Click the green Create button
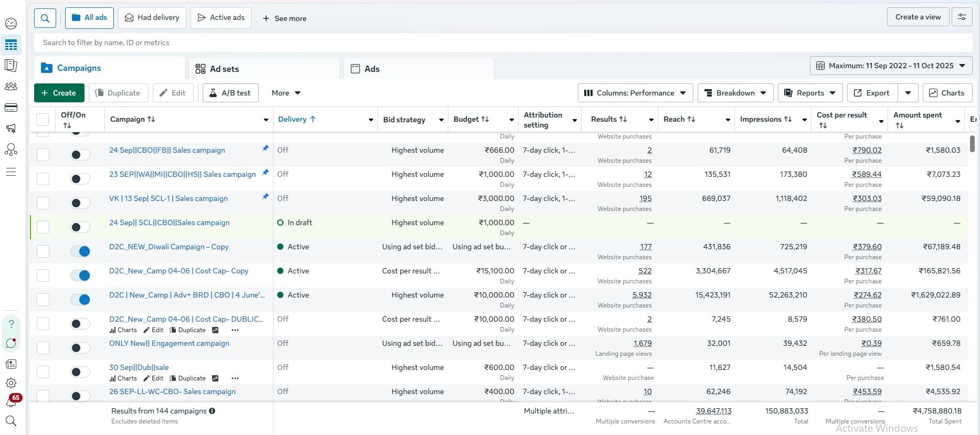Viewport: 980px width, 435px height. [59, 93]
